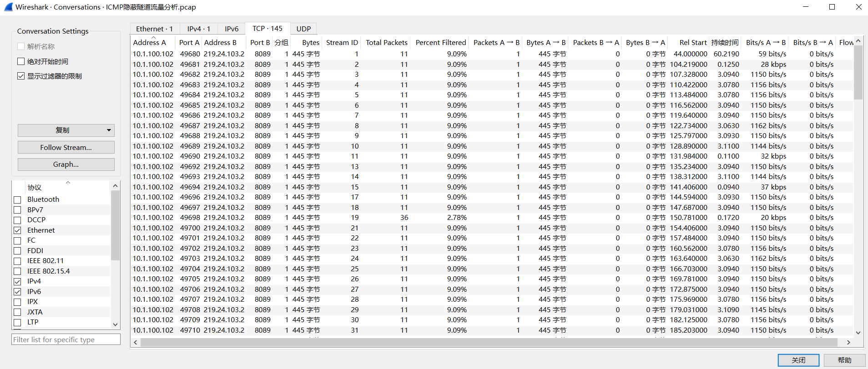This screenshot has height=369, width=868.
Task: Uncheck 显示过滤器的限制 option
Action: tap(21, 76)
